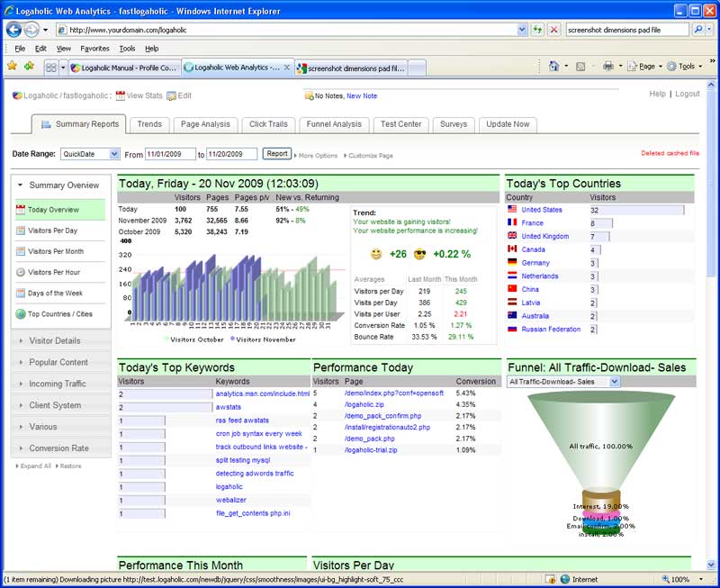Click the Print icon
Image resolution: width=720 pixels, height=588 pixels.
coord(608,66)
